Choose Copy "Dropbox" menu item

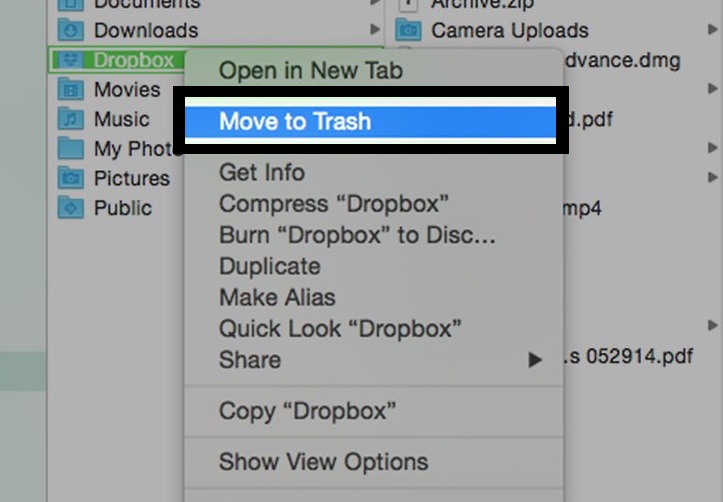pos(308,411)
